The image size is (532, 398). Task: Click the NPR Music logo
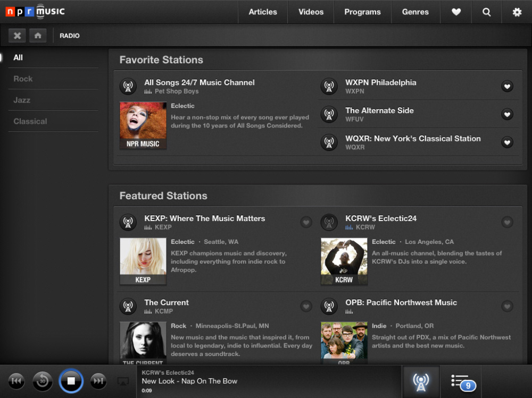point(34,11)
